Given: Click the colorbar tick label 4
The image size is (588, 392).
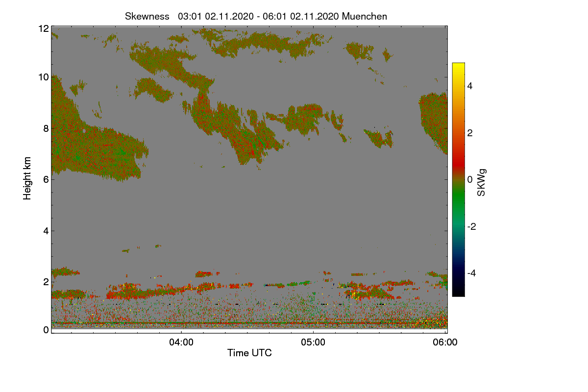Looking at the screenshot, I should pyautogui.click(x=470, y=86).
